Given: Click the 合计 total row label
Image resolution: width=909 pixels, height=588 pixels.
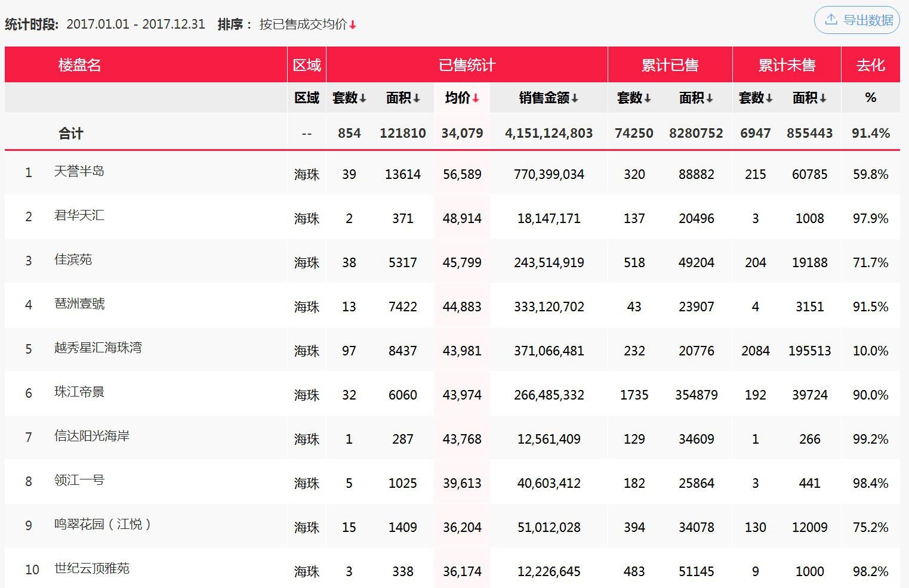Looking at the screenshot, I should tap(70, 134).
